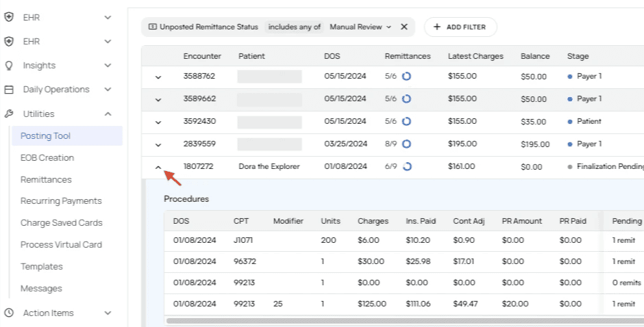
Task: Open Templates in sidebar
Action: pyautogui.click(x=42, y=266)
